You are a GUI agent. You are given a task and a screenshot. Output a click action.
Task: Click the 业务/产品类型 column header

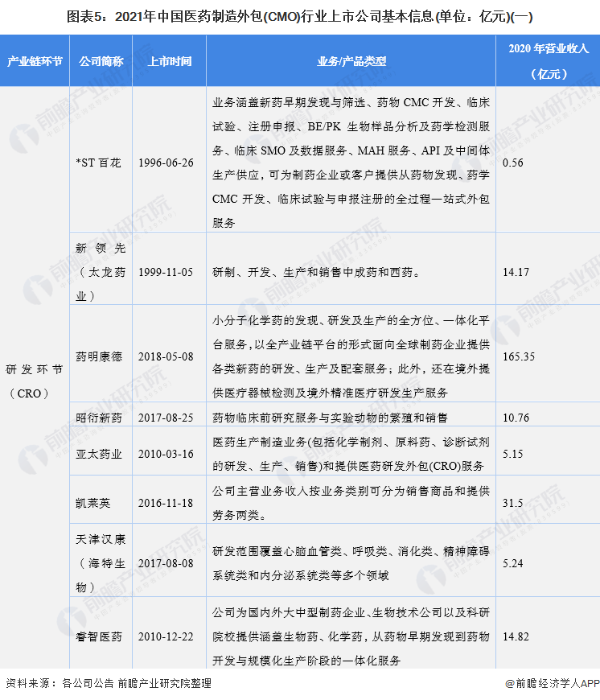tap(351, 60)
